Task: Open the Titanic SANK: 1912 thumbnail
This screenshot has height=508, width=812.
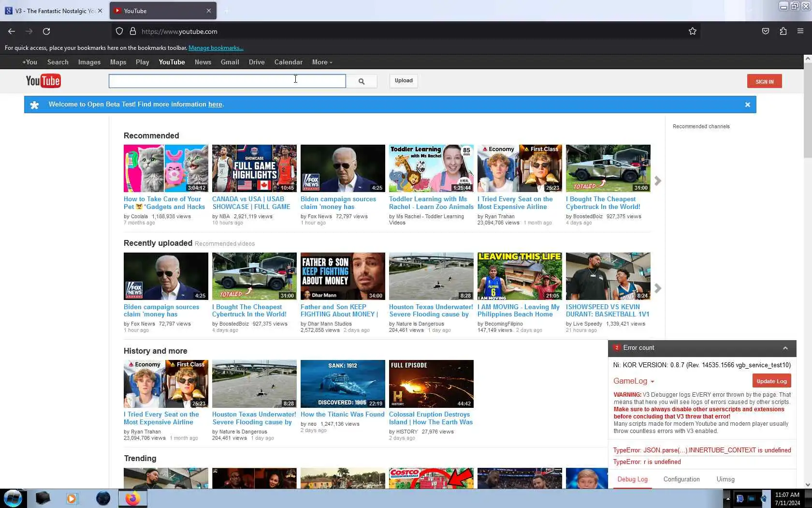Action: (x=343, y=384)
